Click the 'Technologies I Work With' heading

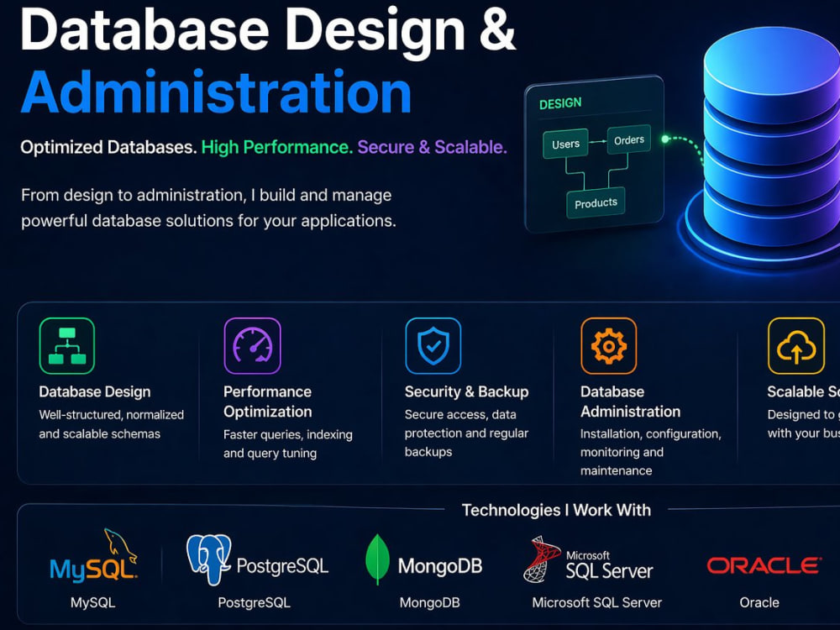coord(557,510)
